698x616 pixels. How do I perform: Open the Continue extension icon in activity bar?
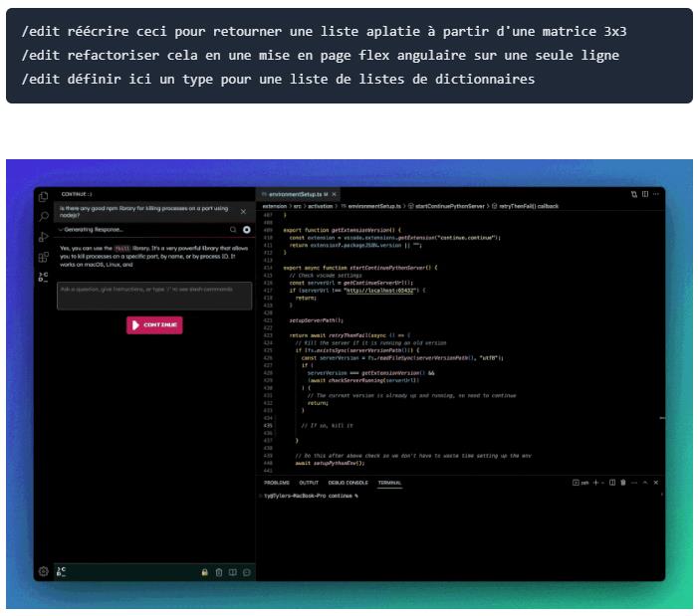click(43, 277)
